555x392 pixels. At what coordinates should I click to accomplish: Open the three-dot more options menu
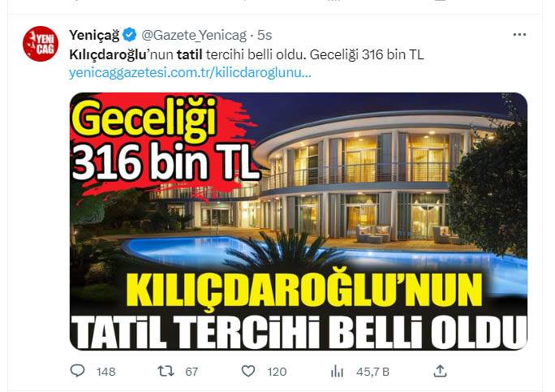coord(519,35)
